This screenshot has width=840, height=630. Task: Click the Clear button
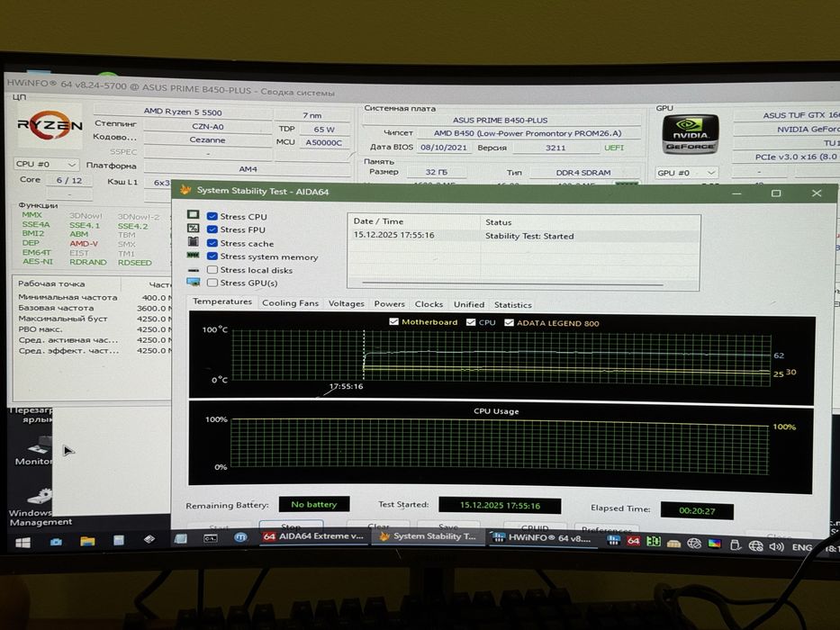click(x=379, y=525)
